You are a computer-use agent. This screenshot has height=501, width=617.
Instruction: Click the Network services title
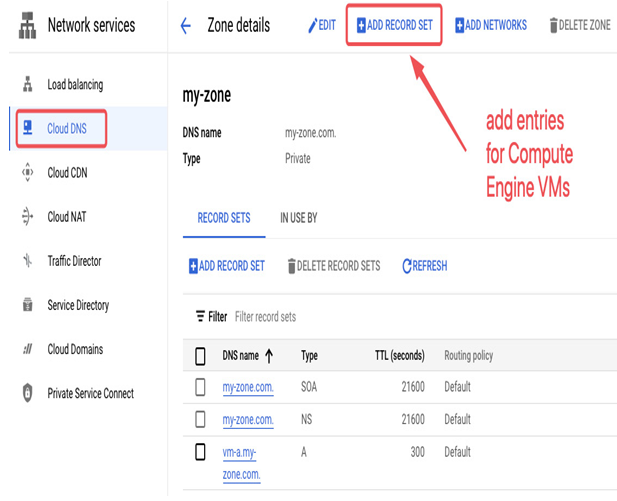(91, 25)
